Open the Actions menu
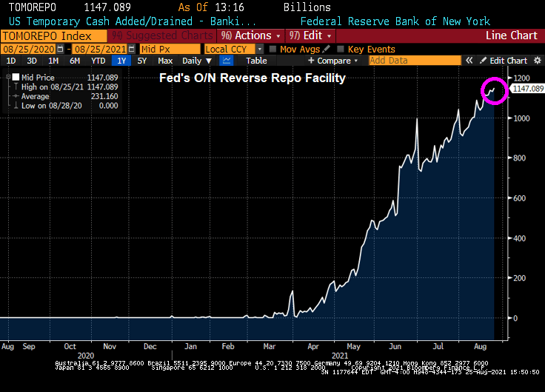The image size is (545, 392). 254,36
